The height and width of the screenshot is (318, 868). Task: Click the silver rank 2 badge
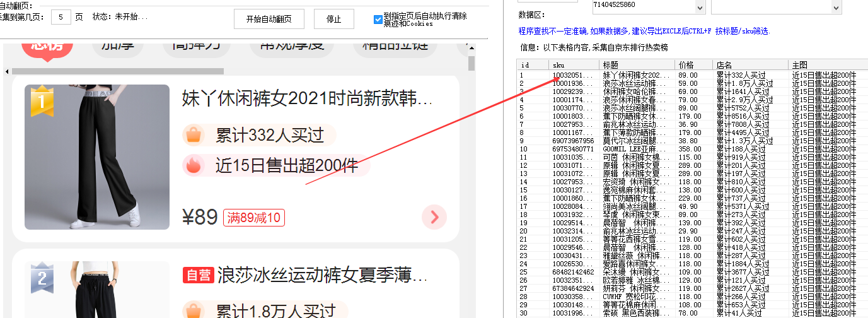point(42,278)
